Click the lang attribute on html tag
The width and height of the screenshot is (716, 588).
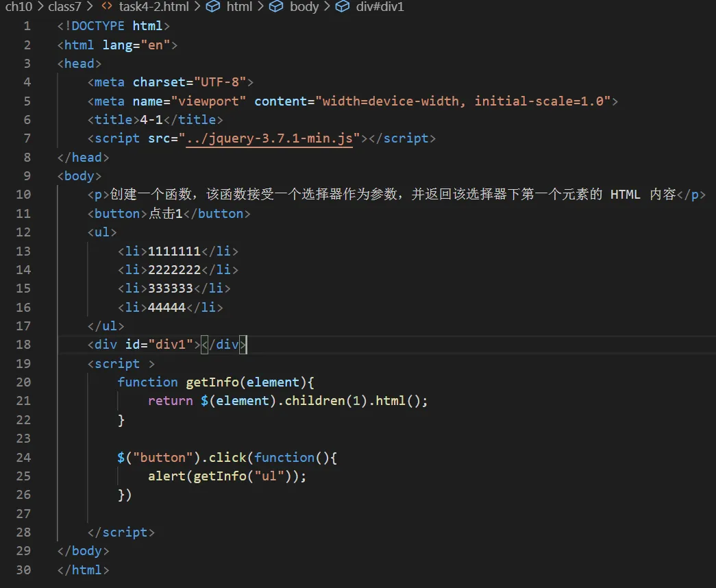coord(117,45)
